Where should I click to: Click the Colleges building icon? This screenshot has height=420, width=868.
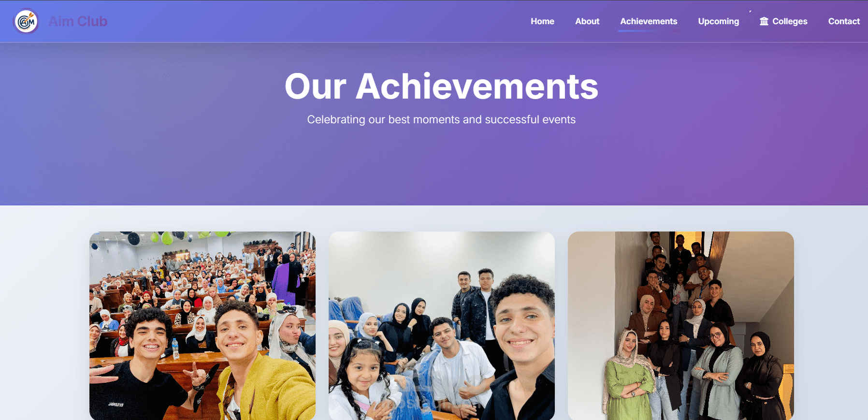[764, 21]
